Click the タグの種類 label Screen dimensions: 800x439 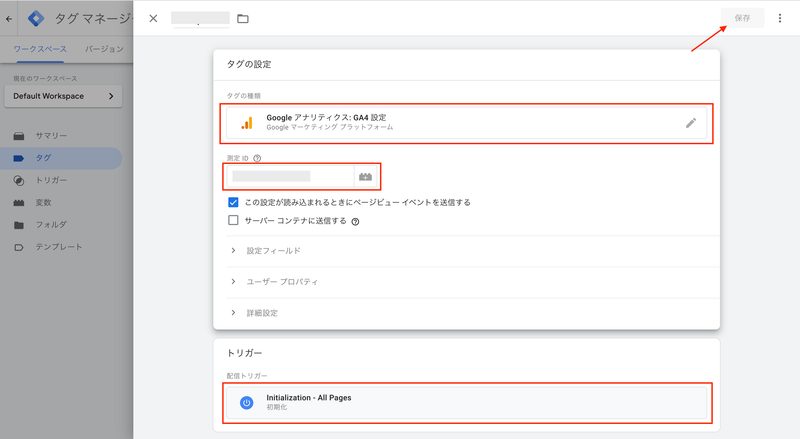[x=244, y=96]
